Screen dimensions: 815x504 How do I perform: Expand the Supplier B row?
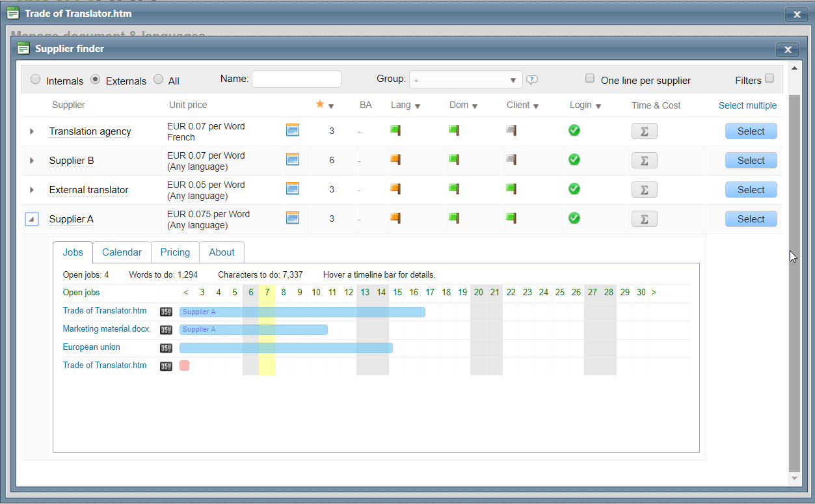coord(31,160)
